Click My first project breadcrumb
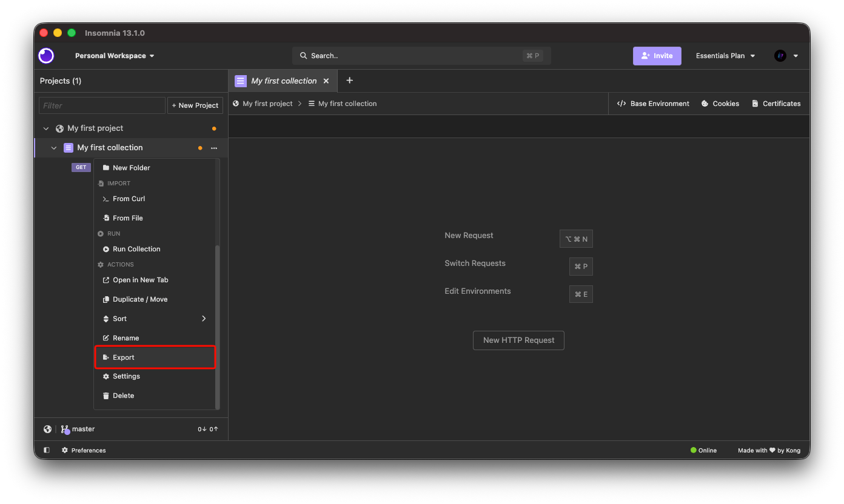This screenshot has height=504, width=844. point(263,104)
